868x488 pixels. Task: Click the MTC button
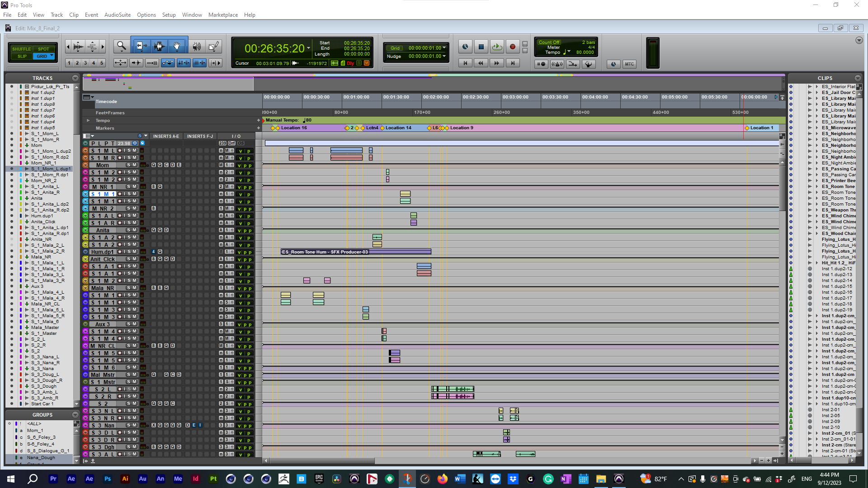629,64
